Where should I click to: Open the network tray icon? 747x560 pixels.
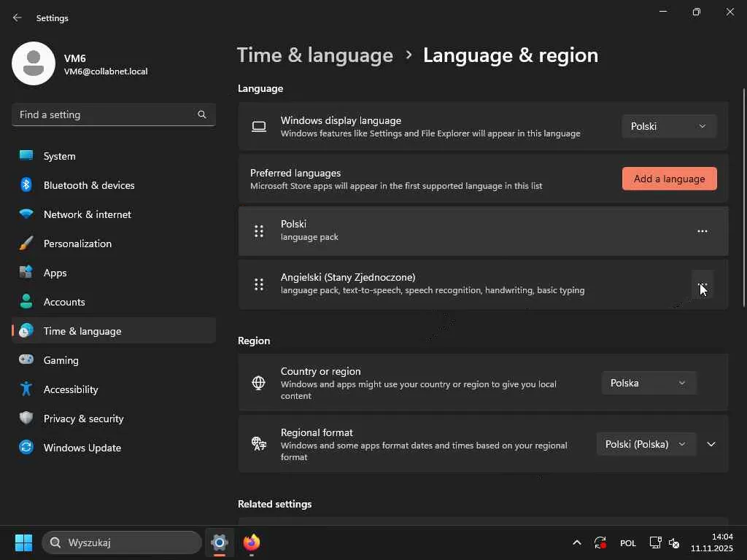click(x=656, y=542)
